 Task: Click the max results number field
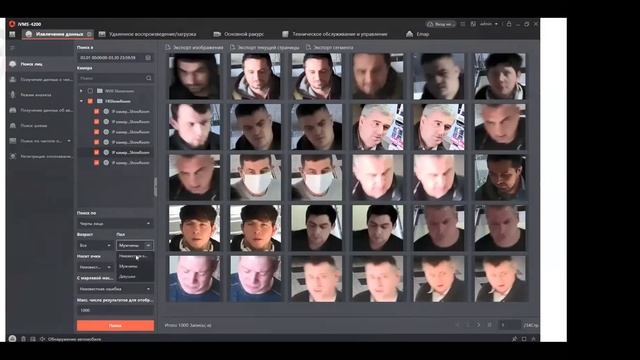point(115,310)
